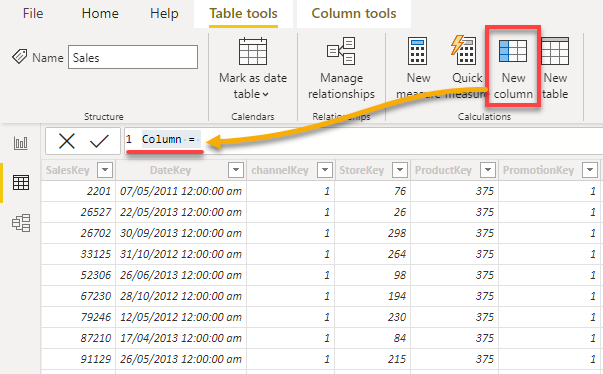Click SalesKey cell 33125
This screenshot has width=603, height=374.
78,254
